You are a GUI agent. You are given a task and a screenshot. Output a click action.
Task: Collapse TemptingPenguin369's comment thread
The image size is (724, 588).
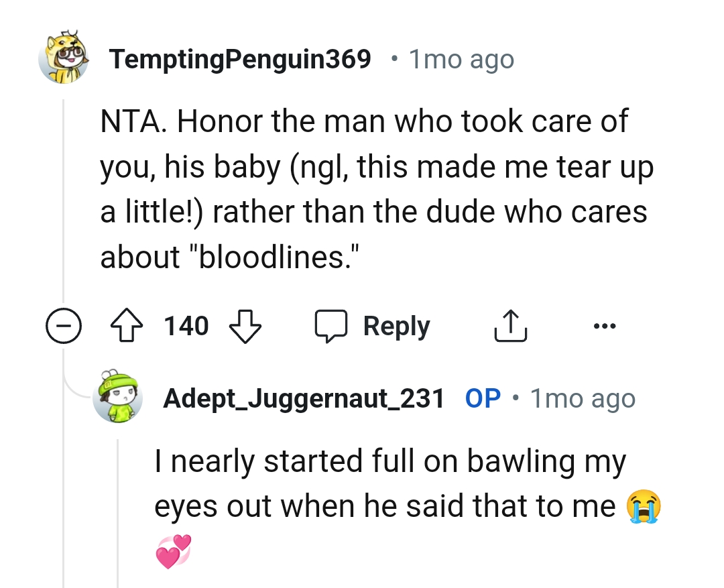click(x=64, y=326)
